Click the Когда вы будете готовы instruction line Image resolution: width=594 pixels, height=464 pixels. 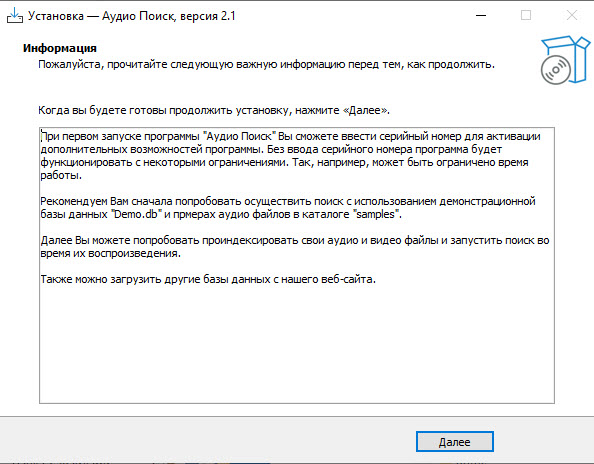pos(214,110)
